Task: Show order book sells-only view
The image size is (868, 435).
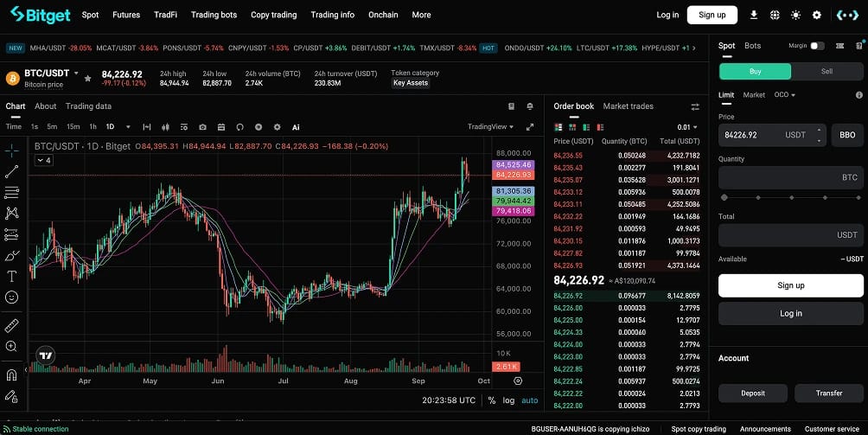Action: tap(600, 127)
